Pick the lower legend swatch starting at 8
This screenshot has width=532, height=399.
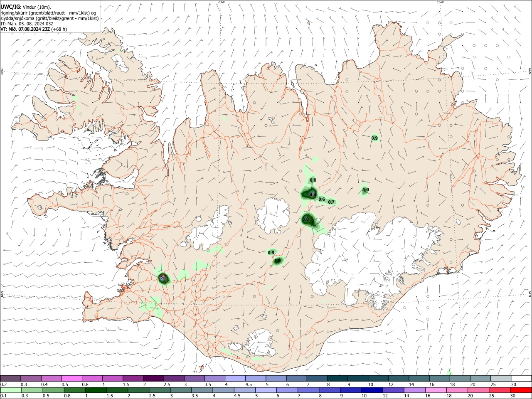pos(330,390)
